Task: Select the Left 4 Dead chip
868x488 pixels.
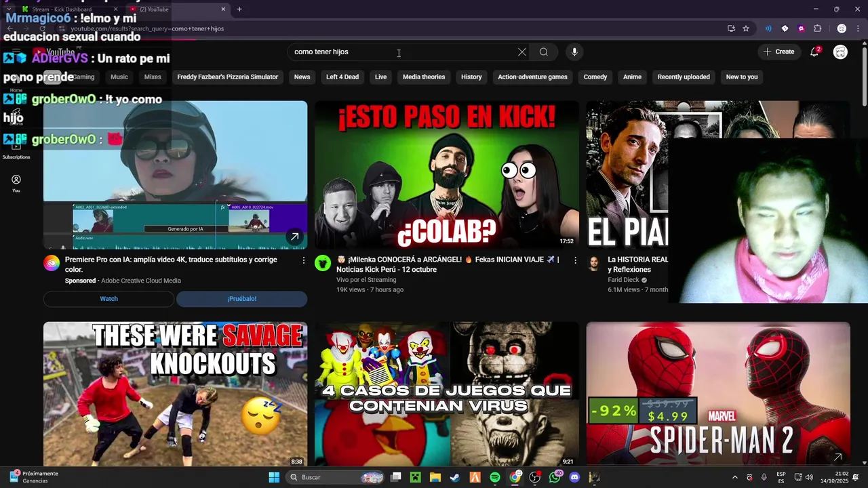Action: point(342,77)
